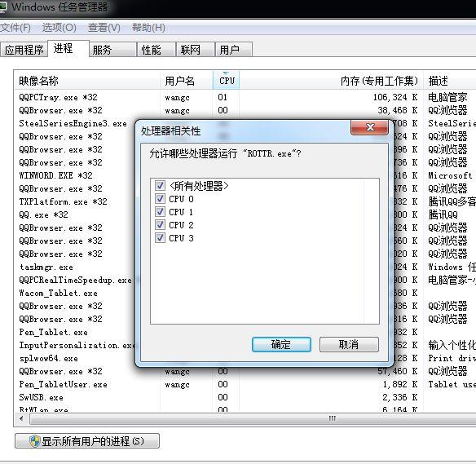Screen dimensions: 476x464
Task: Close the 处理器相关性 dialog
Action: [369, 127]
